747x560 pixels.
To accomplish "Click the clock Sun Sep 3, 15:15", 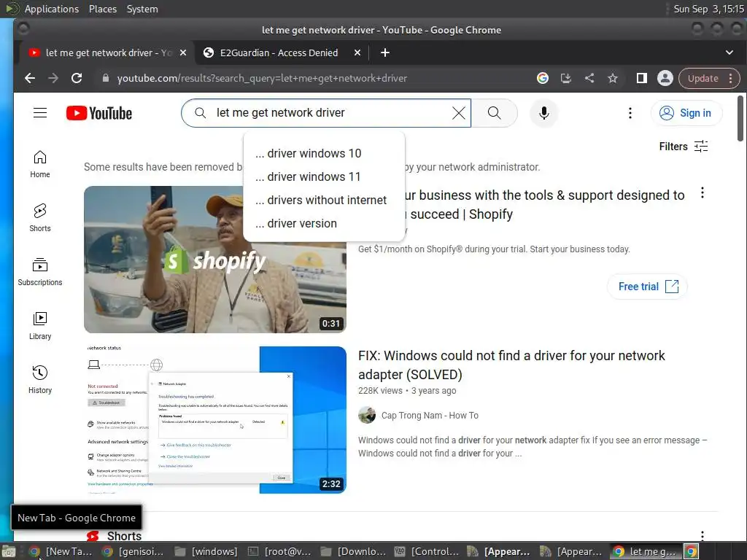I will click(x=708, y=9).
